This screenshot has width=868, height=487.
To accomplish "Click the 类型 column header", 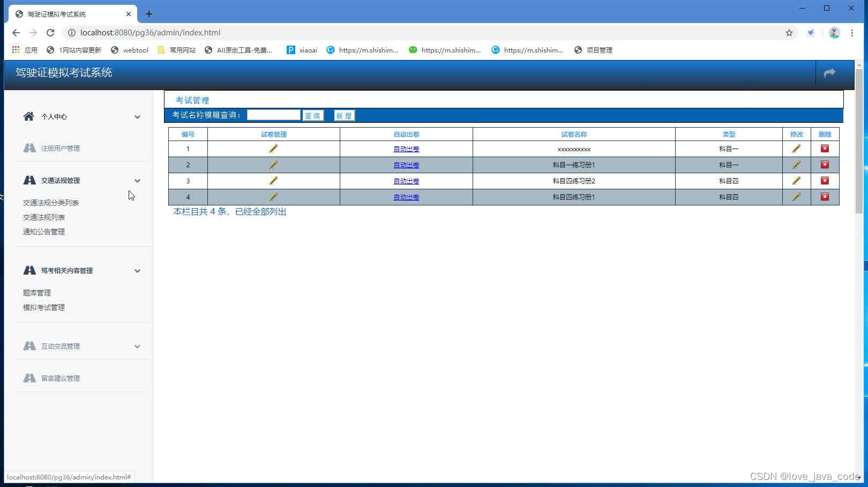I will click(x=729, y=134).
